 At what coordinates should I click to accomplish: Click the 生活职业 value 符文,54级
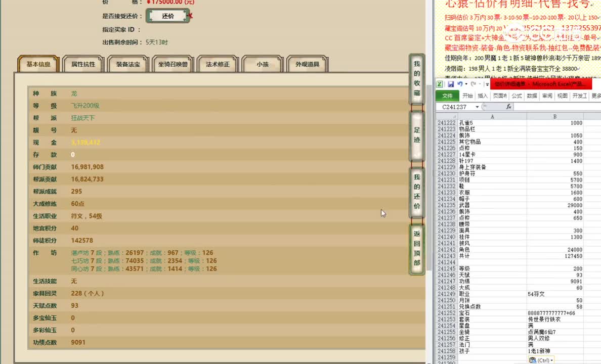click(87, 216)
